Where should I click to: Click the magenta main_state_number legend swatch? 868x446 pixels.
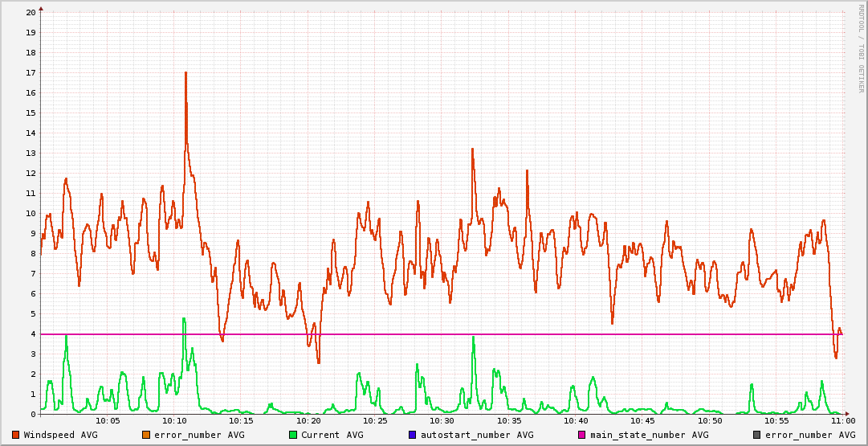(x=582, y=435)
